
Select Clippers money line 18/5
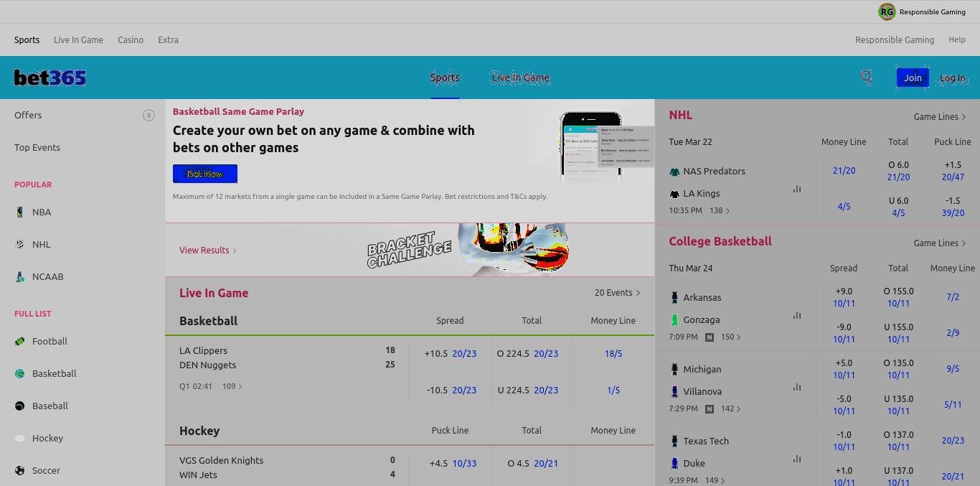point(613,353)
